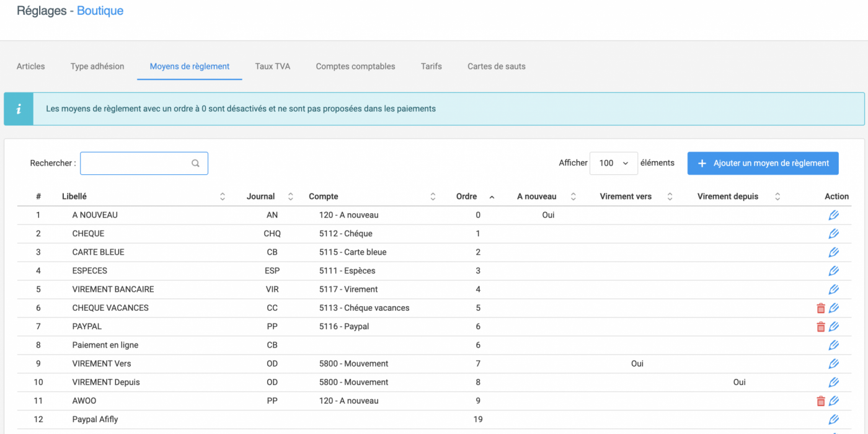This screenshot has width=868, height=434.
Task: Edit the VIREMENT BANCAIRE payment method
Action: click(x=833, y=290)
